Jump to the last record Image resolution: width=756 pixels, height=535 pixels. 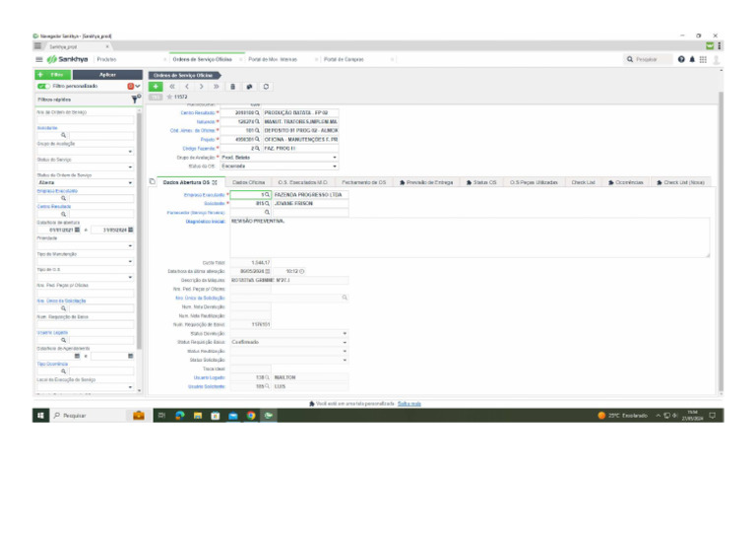coord(216,87)
